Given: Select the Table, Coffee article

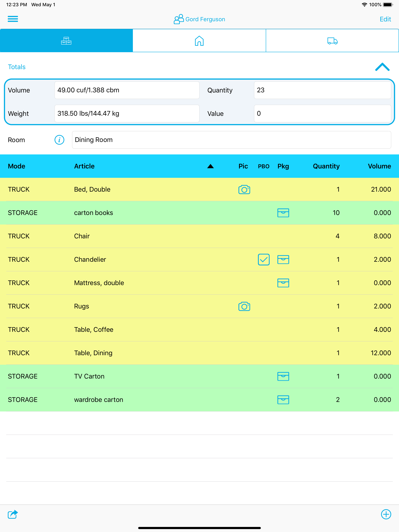Looking at the screenshot, I should pos(94,329).
